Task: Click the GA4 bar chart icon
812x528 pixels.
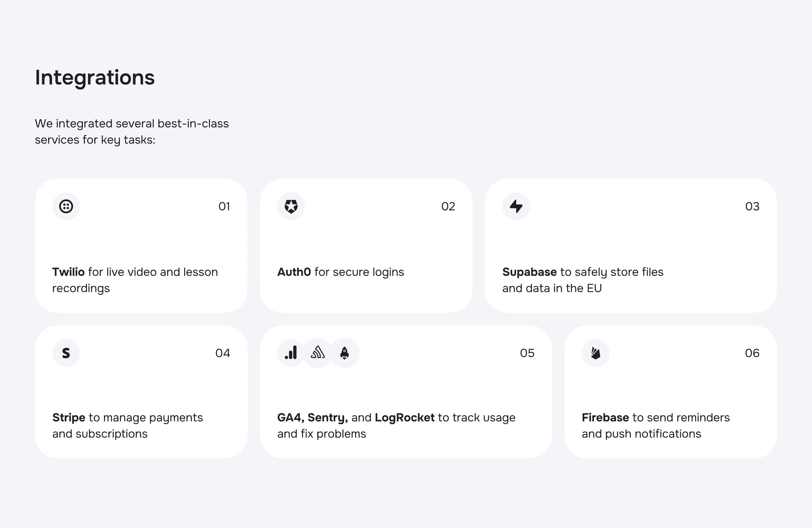Action: [x=291, y=353]
